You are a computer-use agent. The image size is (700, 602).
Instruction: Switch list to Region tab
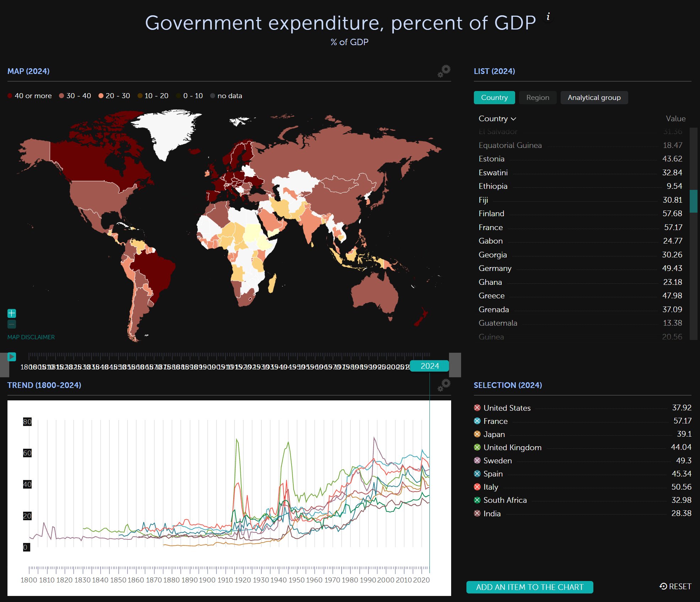(538, 97)
